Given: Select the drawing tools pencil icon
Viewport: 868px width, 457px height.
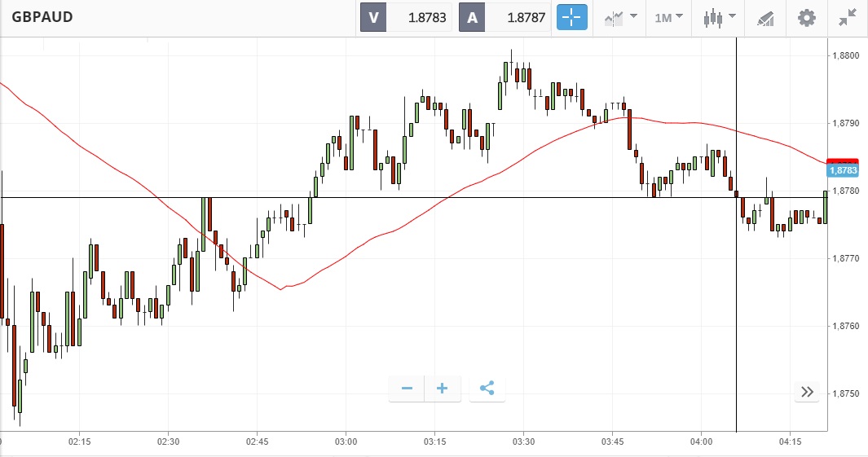Looking at the screenshot, I should 764,17.
